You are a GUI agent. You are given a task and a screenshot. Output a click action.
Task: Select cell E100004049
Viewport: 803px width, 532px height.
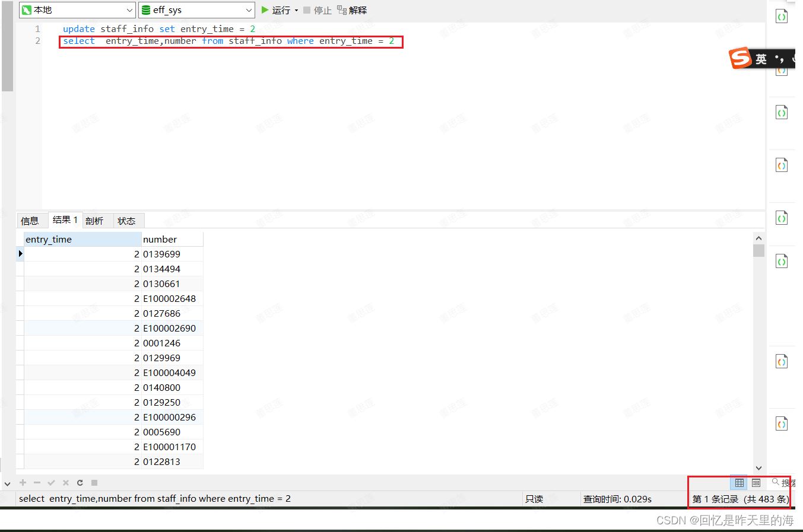(172, 372)
